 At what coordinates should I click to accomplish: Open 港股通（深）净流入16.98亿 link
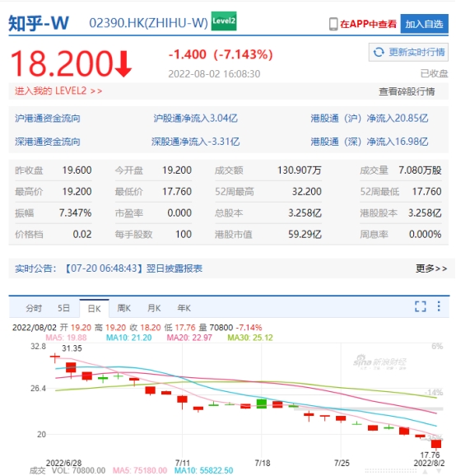370,142
